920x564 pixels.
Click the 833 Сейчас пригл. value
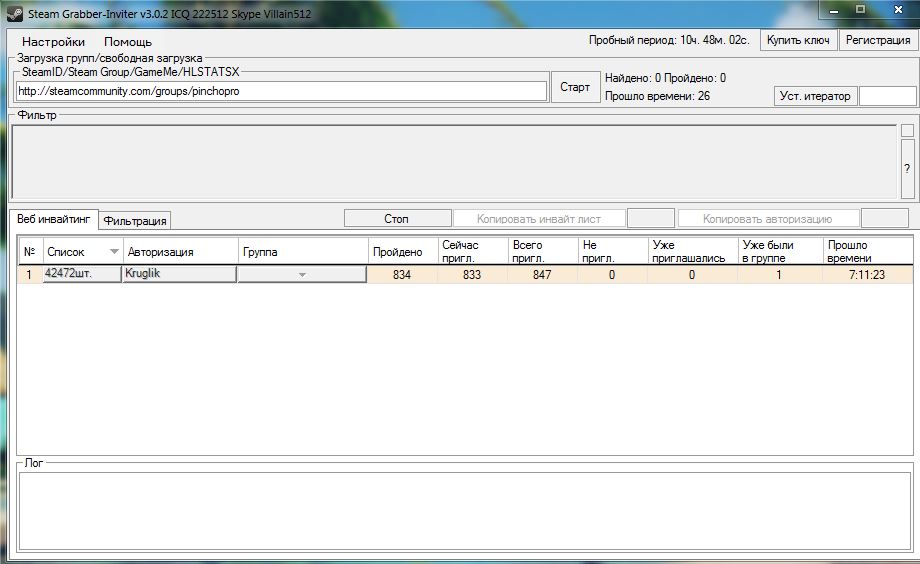pos(472,275)
